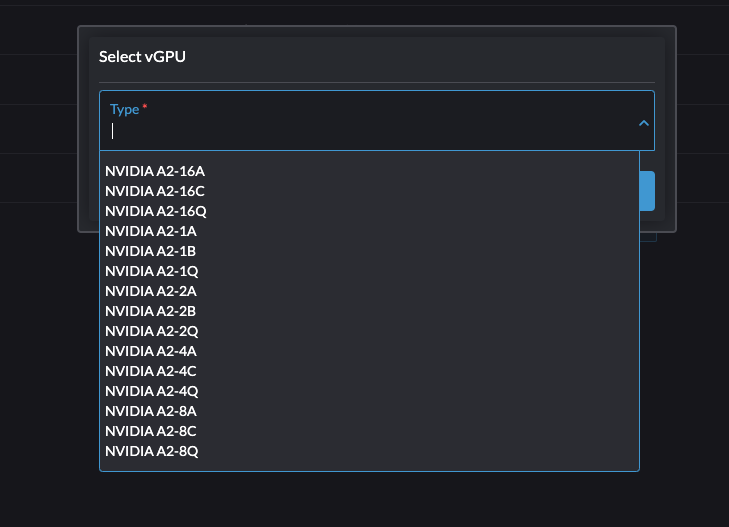Click the Select vGPU dialog title
Viewport: 729px width, 527px height.
[142, 57]
